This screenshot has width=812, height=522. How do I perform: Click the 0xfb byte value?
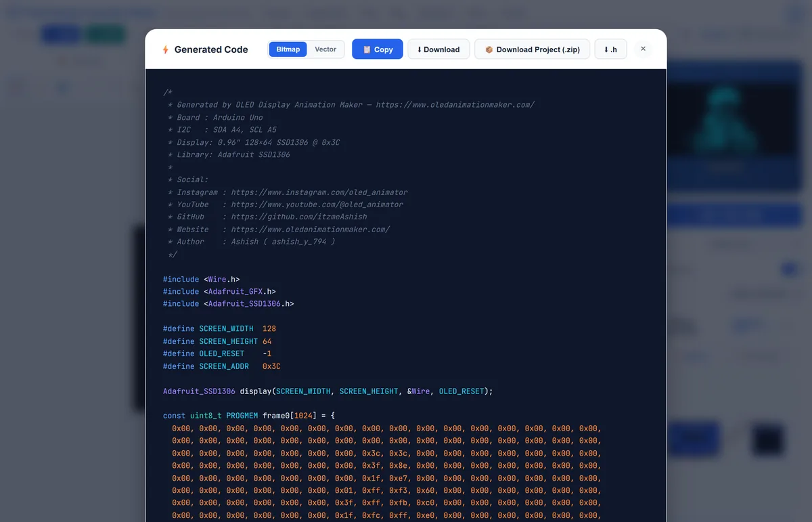(x=399, y=503)
